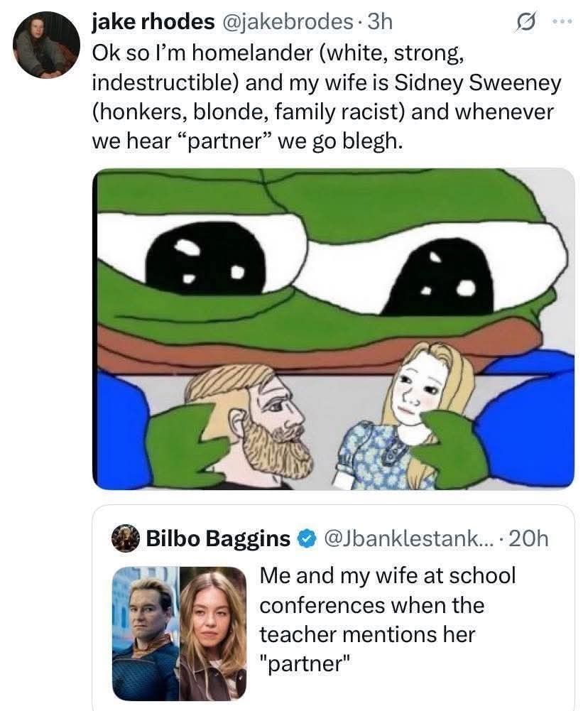This screenshot has height=711, width=588.
Task: Click the "Bilbo Baggins" display name
Action: 218,538
